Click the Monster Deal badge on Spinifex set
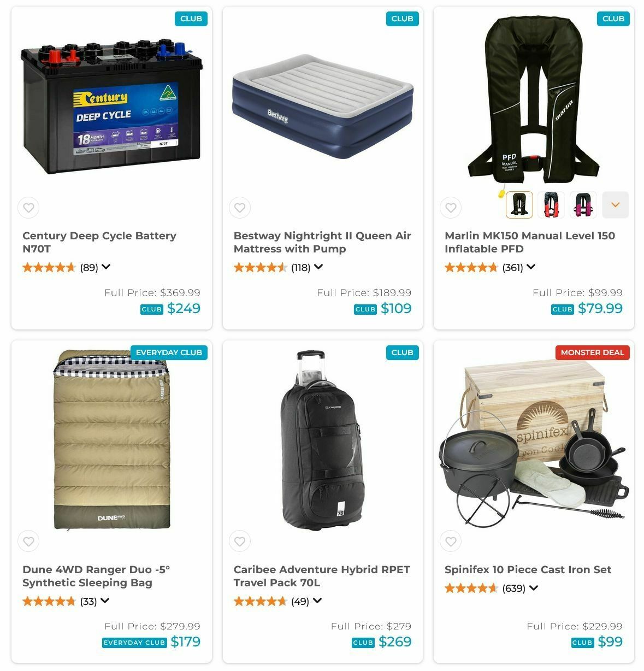The width and height of the screenshot is (644, 671). (x=592, y=352)
